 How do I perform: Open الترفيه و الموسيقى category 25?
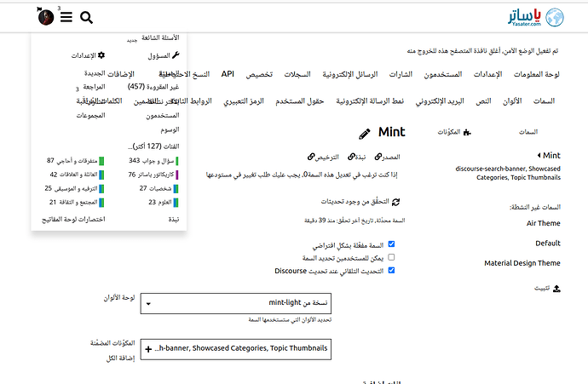(x=74, y=188)
